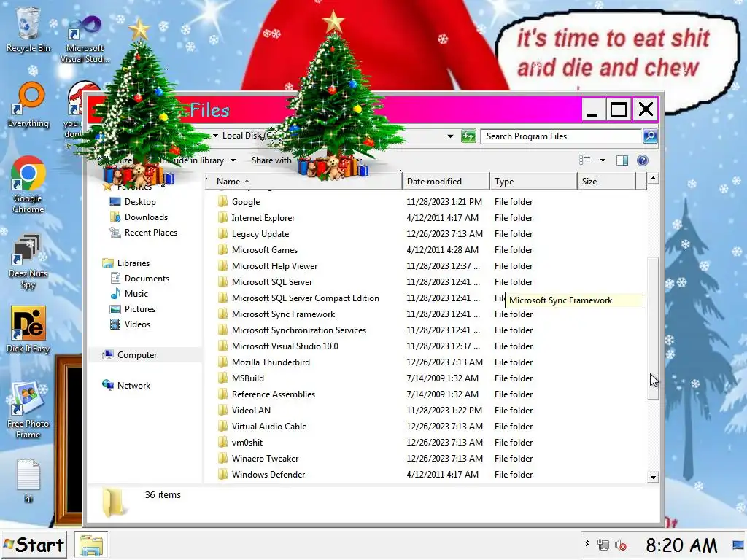747x560 pixels.
Task: Expand the Local Disk breadcrumb arrow
Action: point(215,136)
